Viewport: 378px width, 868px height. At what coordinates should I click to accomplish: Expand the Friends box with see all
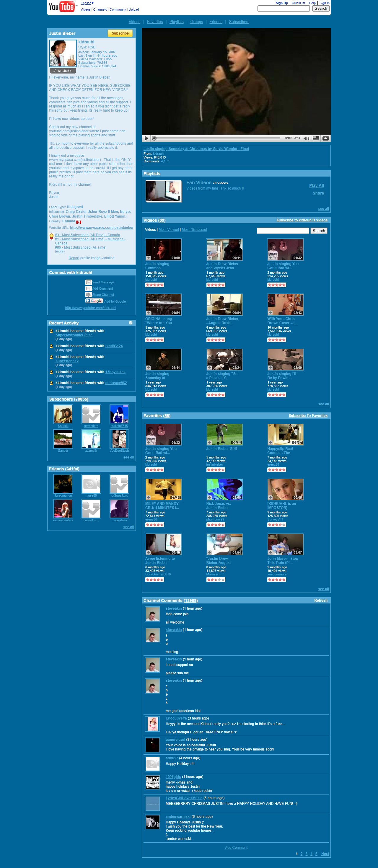[x=129, y=527]
